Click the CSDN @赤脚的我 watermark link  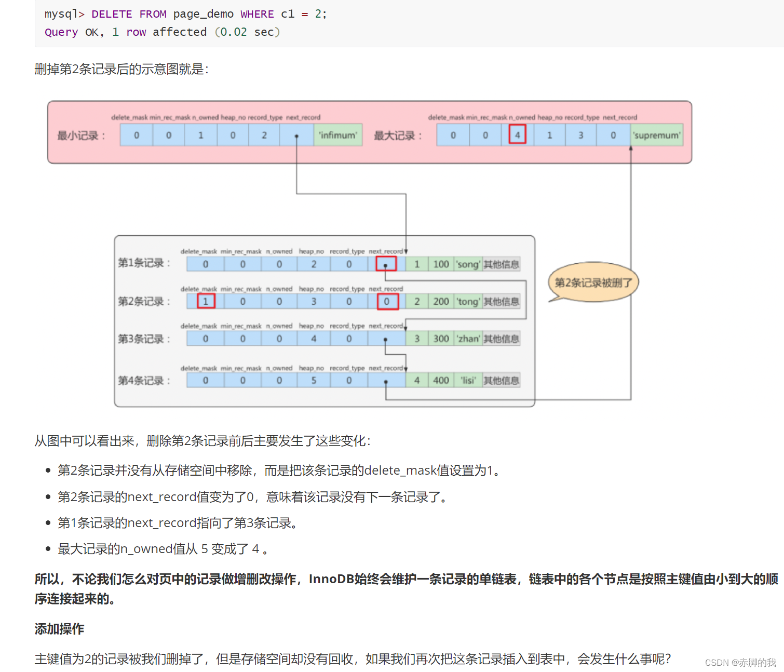pyautogui.click(x=739, y=662)
